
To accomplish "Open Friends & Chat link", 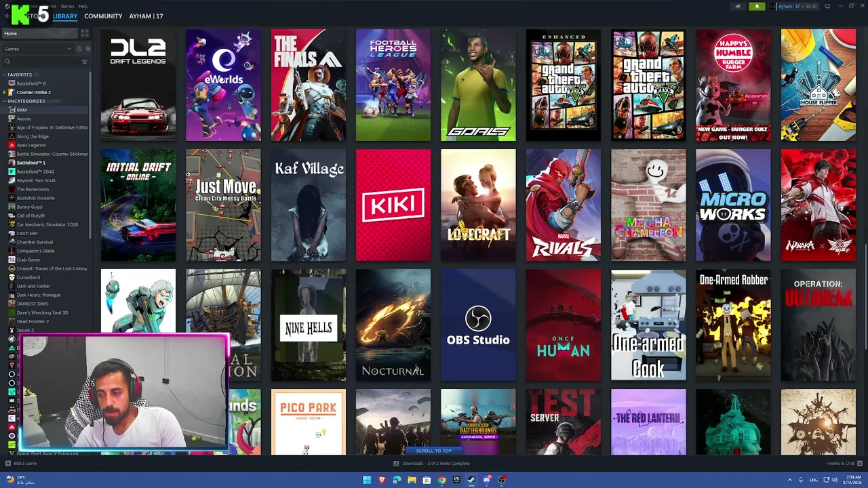I will [x=840, y=464].
